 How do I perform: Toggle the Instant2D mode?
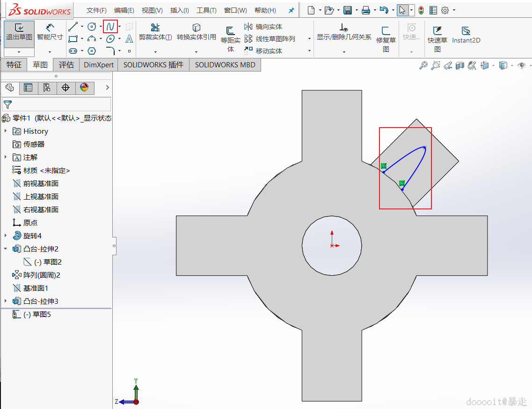tap(466, 35)
